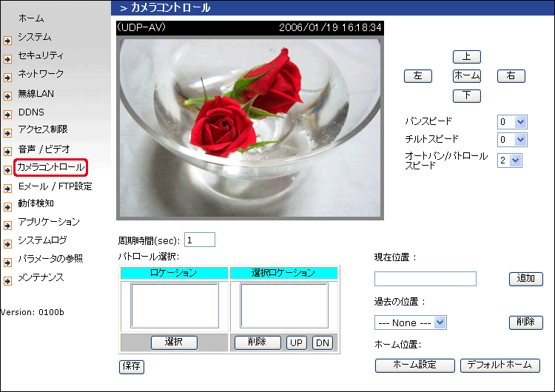Click the デフォルトホーム button
The width and height of the screenshot is (555, 392).
point(499,365)
